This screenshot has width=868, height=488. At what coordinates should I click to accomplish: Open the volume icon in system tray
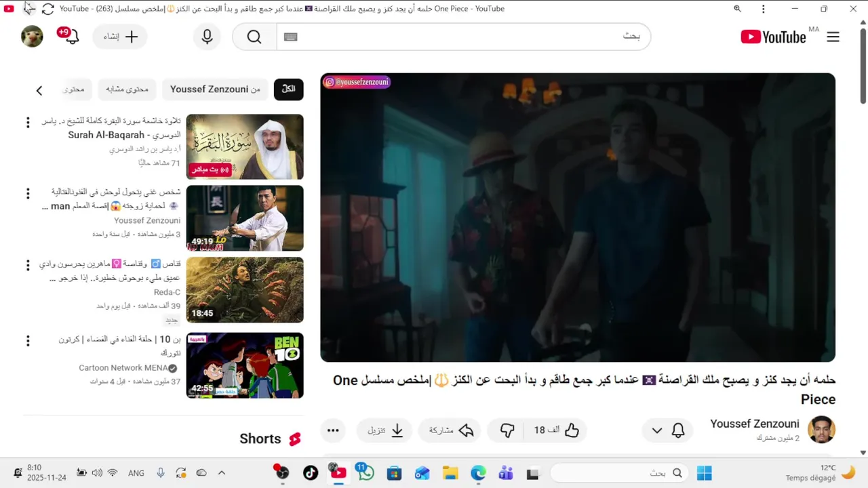tap(97, 473)
